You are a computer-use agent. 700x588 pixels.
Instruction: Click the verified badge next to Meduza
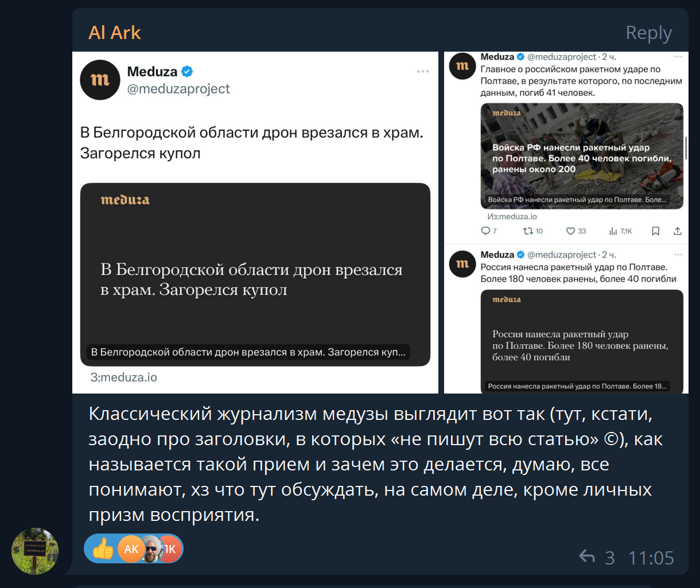click(187, 72)
